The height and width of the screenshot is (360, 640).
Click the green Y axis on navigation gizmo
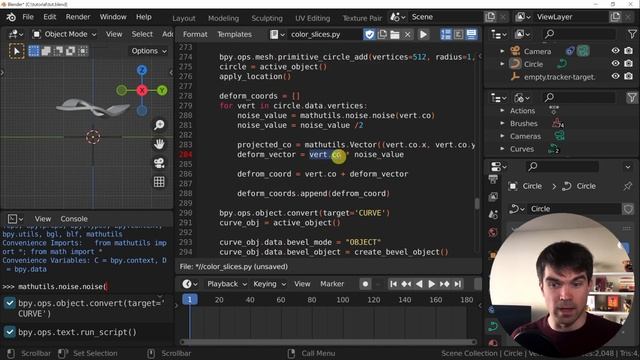pos(162,90)
